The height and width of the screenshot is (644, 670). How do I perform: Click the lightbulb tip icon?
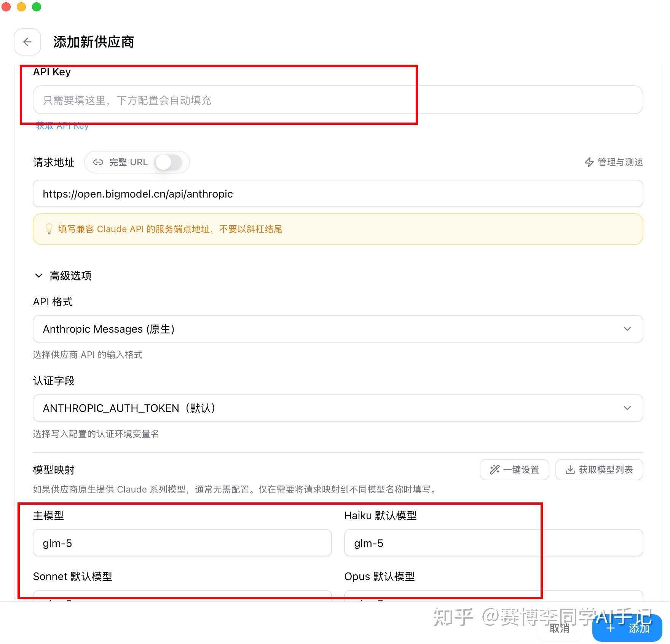[49, 229]
